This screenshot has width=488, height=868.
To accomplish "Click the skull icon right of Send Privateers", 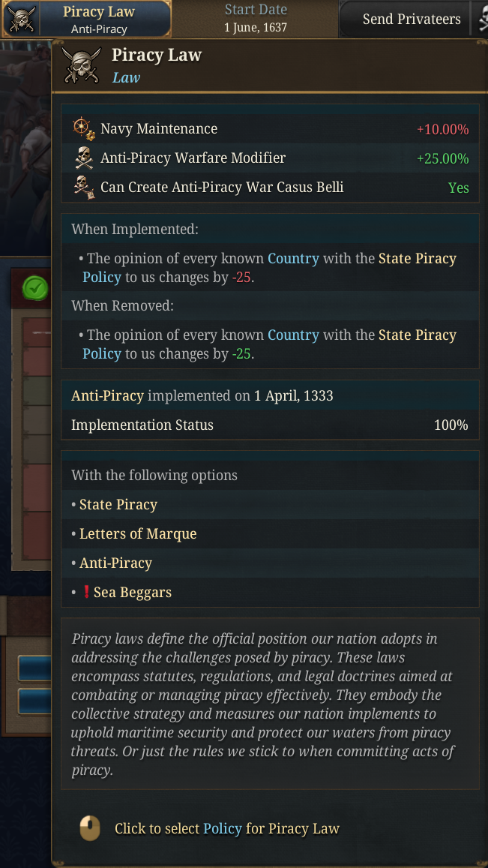I will point(483,20).
